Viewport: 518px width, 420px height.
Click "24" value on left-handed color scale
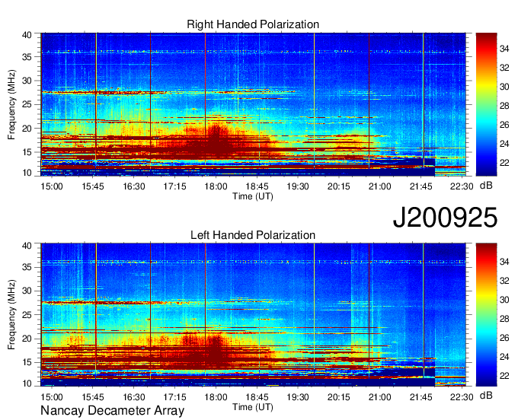[x=504, y=357]
